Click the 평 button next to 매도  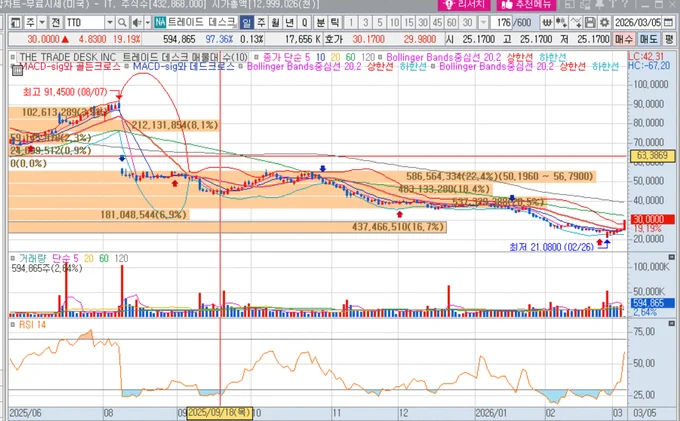(669, 39)
